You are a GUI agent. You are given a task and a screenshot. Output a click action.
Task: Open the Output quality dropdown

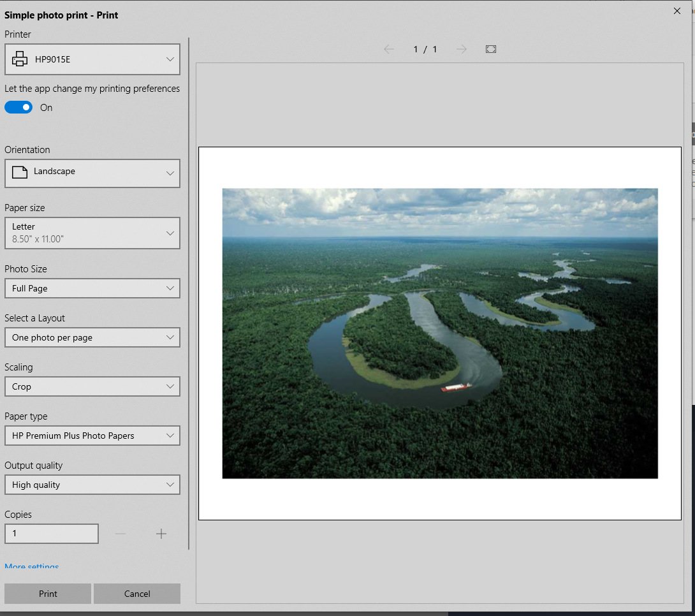coord(92,485)
